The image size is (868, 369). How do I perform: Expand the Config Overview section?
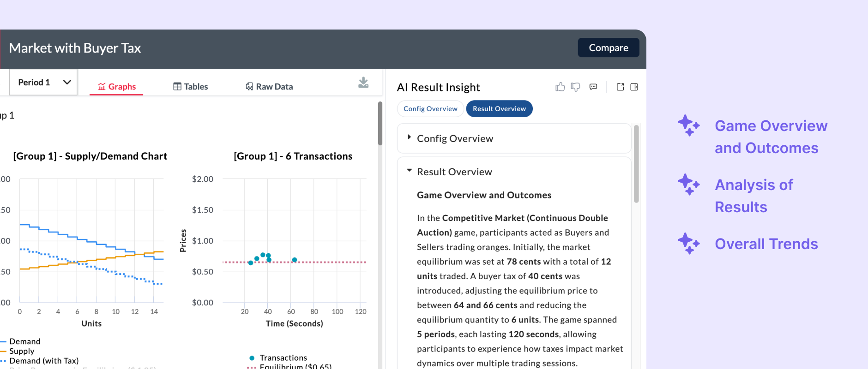(514, 138)
